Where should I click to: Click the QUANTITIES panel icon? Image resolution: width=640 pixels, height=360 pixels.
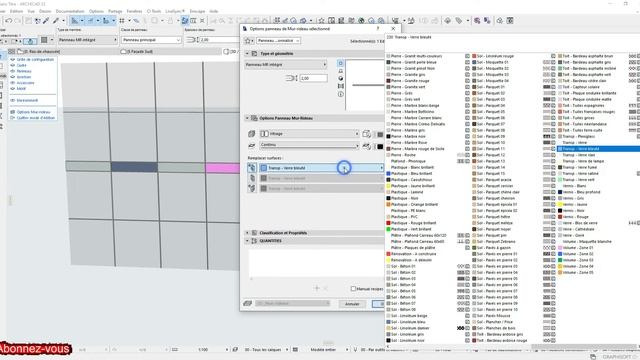tap(254, 241)
